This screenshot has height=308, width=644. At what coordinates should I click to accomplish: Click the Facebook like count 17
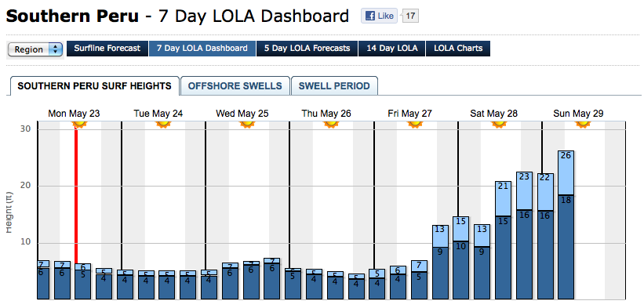coord(410,16)
